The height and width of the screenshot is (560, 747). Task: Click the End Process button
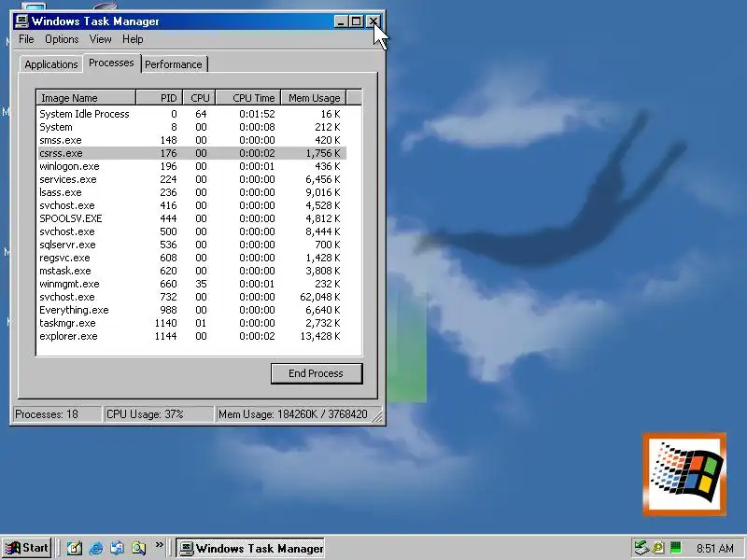click(x=317, y=373)
